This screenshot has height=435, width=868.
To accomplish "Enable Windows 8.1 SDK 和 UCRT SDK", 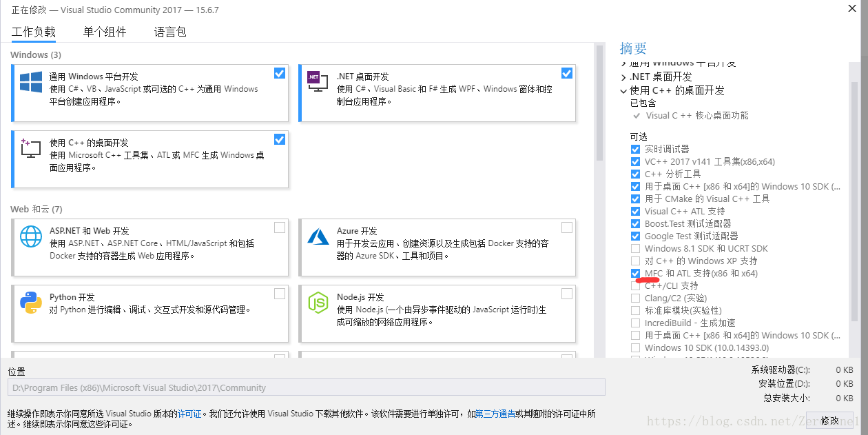I will coord(635,248).
